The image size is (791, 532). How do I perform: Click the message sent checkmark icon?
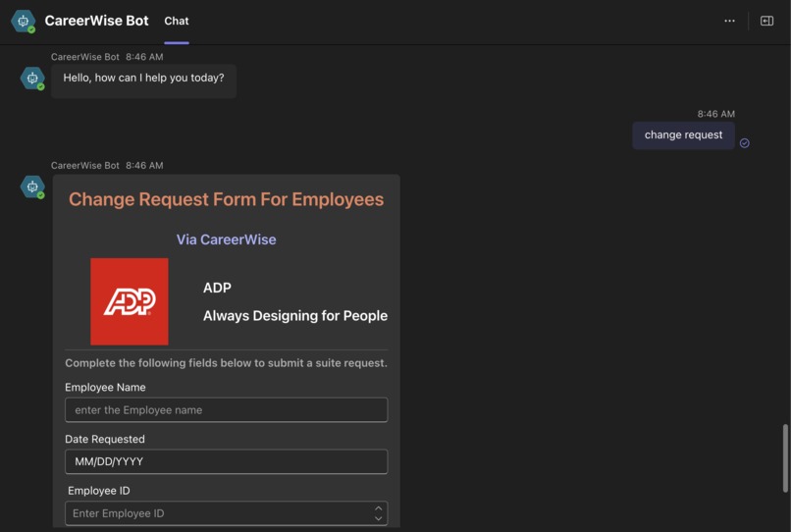point(745,143)
